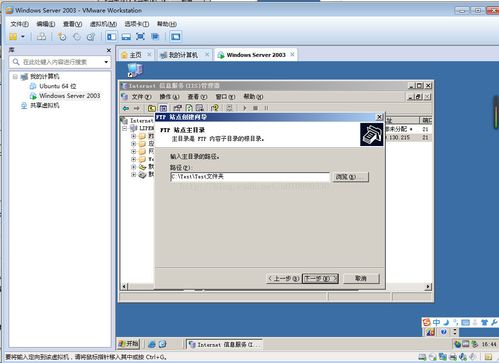Click the thumbnail bar view toolbar icon

tap(126, 36)
